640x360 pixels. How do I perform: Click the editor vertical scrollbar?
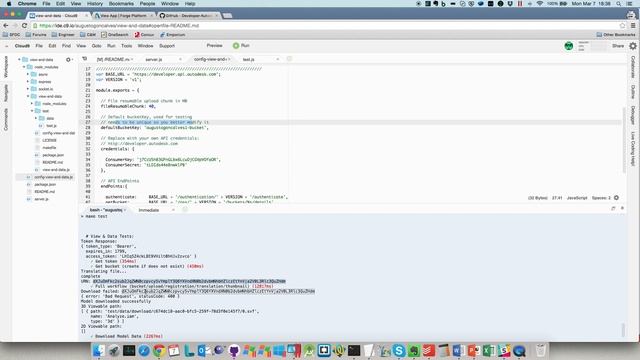click(x=623, y=139)
